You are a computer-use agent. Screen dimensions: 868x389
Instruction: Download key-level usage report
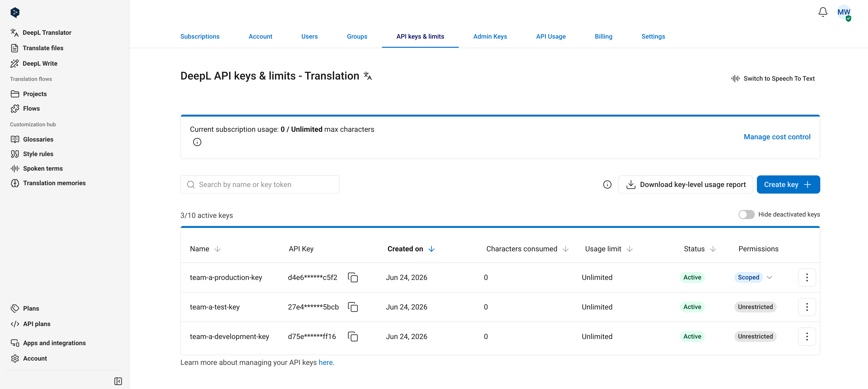tap(685, 185)
